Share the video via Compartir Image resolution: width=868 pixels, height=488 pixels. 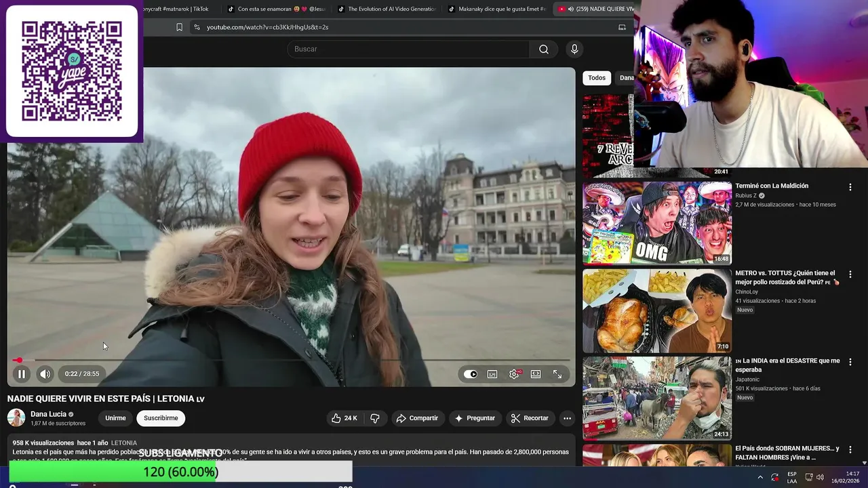(417, 418)
